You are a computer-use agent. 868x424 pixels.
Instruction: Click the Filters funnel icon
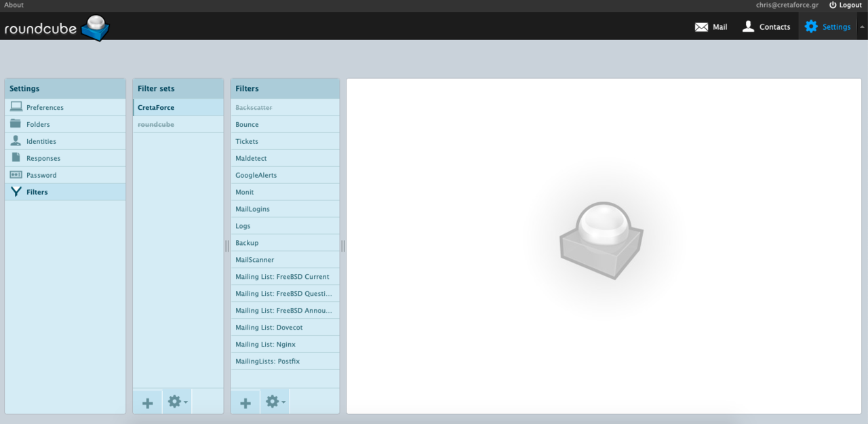16,191
